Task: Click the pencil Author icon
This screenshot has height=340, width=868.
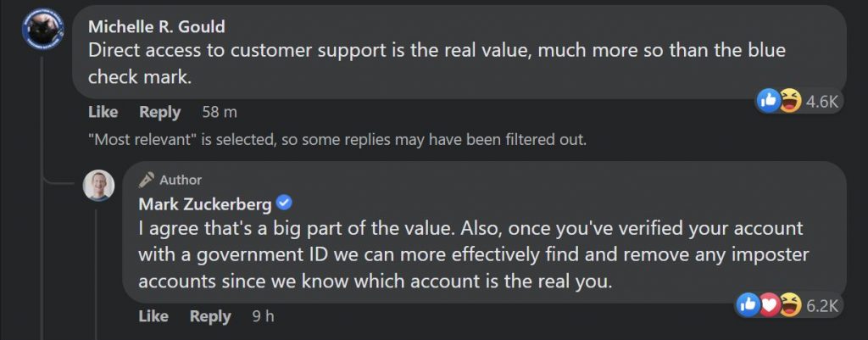Action: [146, 180]
